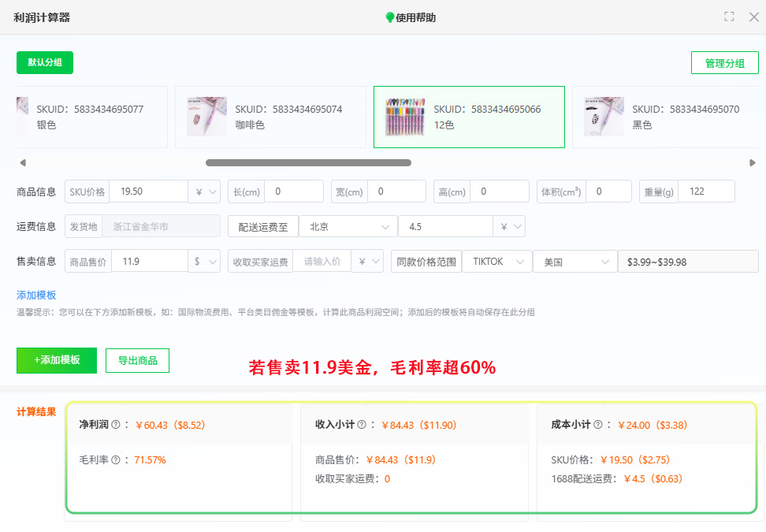The height and width of the screenshot is (532, 766).
Task: Click the left carousel arrow for SKU list
Action: [x=23, y=162]
